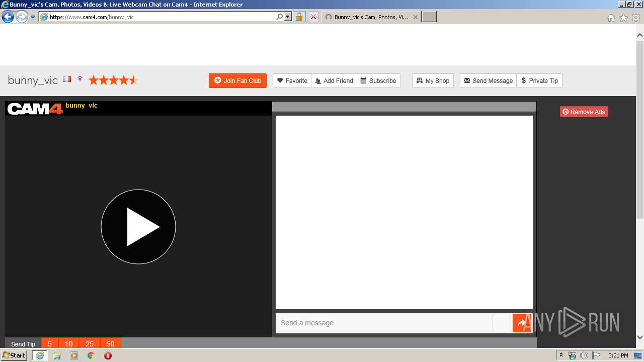
Task: Select the Bunny_vic's Cam browser tab
Action: coord(371,17)
